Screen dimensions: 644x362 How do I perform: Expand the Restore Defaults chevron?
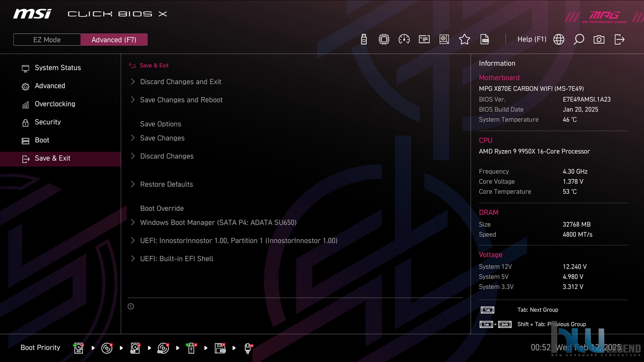click(133, 184)
